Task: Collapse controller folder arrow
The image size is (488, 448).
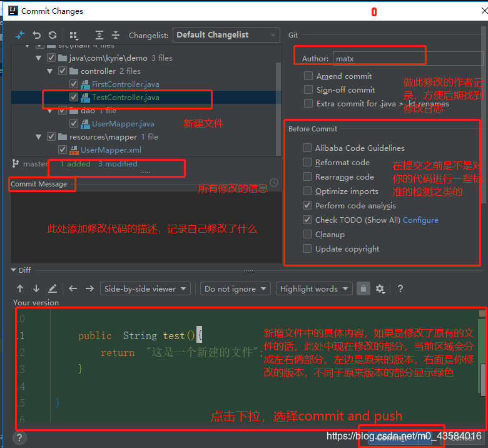Action: pyautogui.click(x=50, y=71)
